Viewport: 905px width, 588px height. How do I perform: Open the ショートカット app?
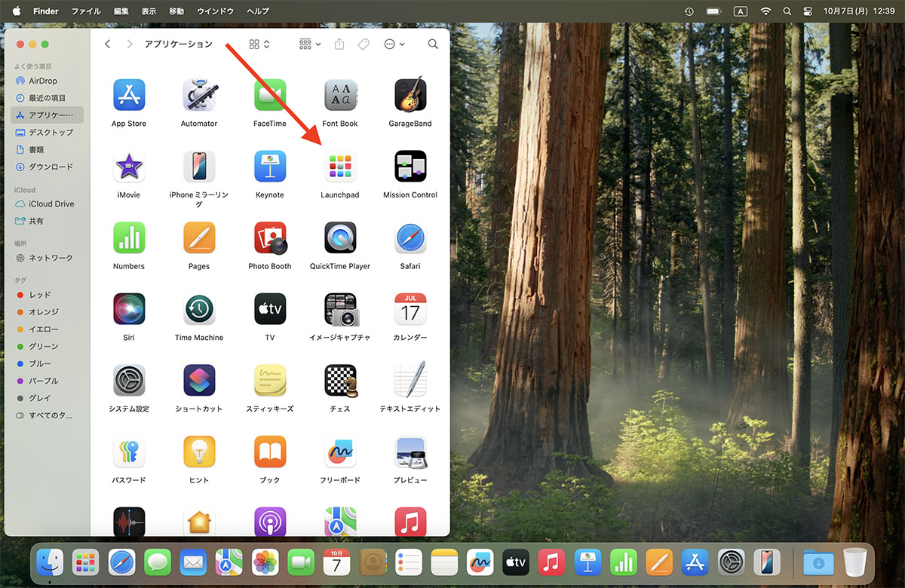[199, 380]
